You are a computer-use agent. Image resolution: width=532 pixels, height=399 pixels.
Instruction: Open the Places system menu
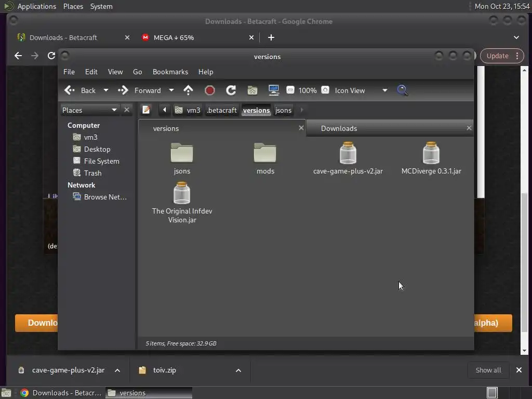click(x=73, y=6)
